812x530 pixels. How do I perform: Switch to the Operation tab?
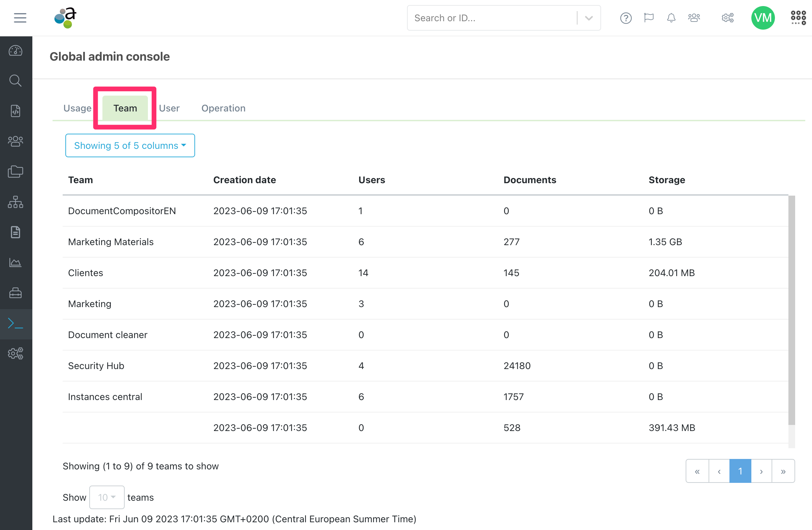click(223, 108)
